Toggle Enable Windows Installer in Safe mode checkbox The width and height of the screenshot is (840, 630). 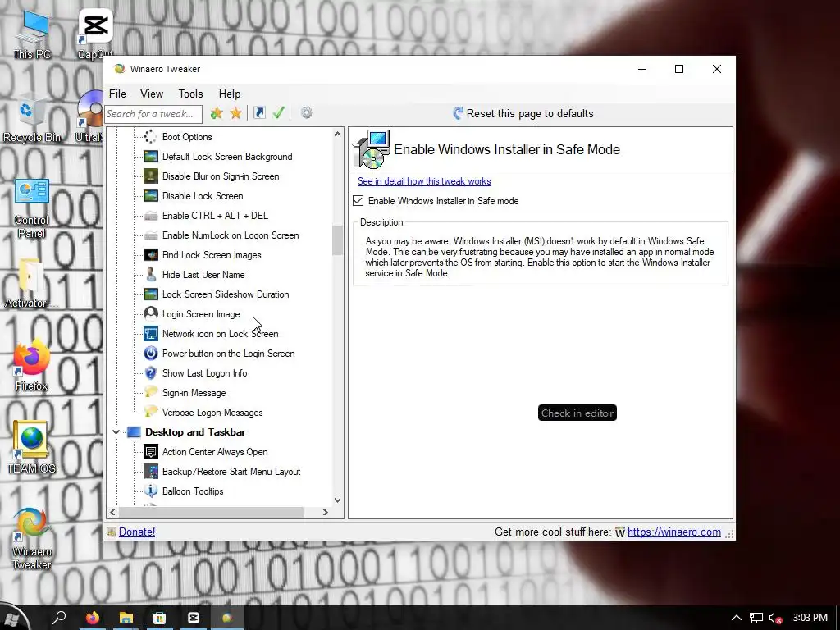358,201
